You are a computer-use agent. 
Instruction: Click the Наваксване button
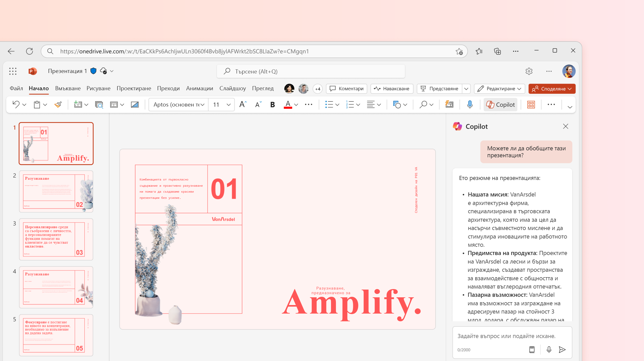tap(392, 89)
